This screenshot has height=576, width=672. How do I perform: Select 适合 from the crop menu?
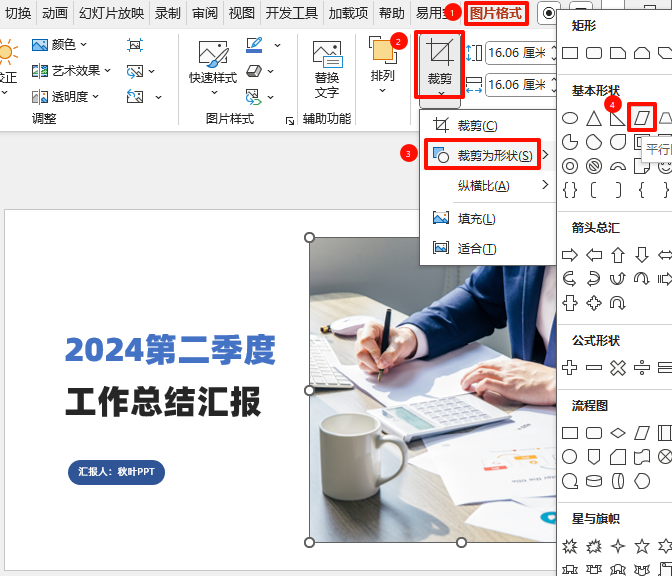click(476, 248)
